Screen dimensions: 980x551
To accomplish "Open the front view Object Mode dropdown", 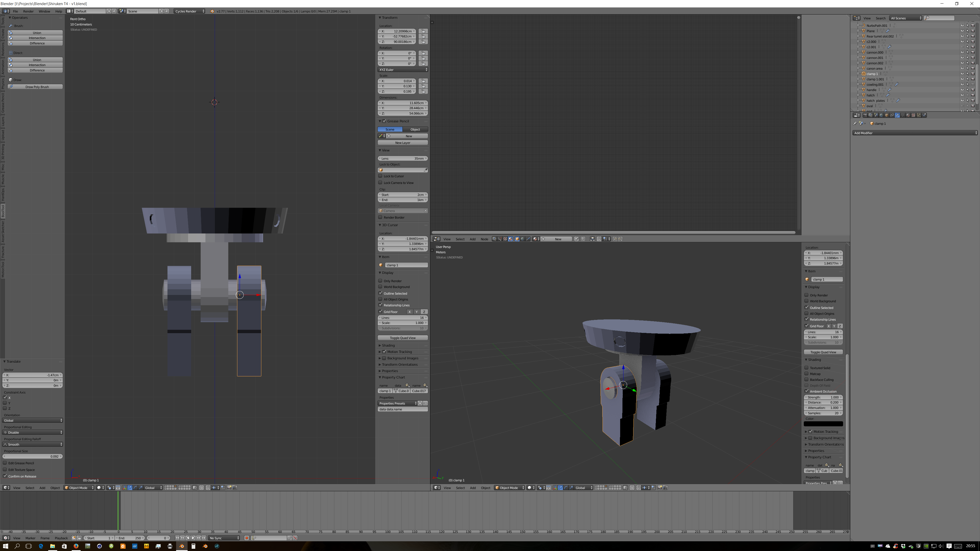I will coord(79,487).
